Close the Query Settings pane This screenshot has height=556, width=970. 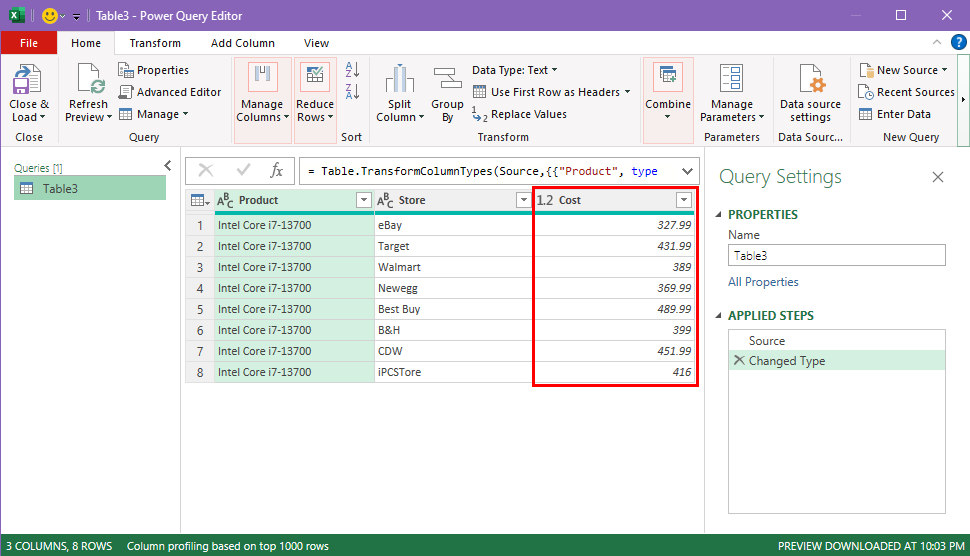938,177
